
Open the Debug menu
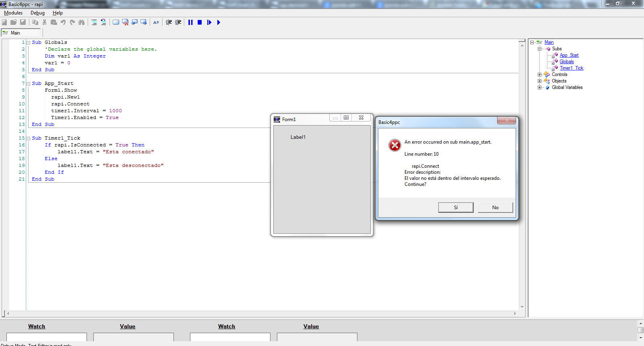point(37,13)
